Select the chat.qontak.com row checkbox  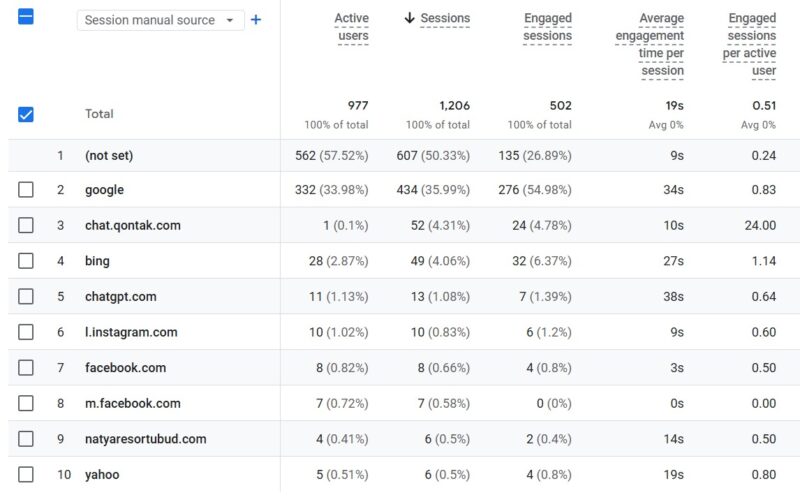pyautogui.click(x=26, y=225)
